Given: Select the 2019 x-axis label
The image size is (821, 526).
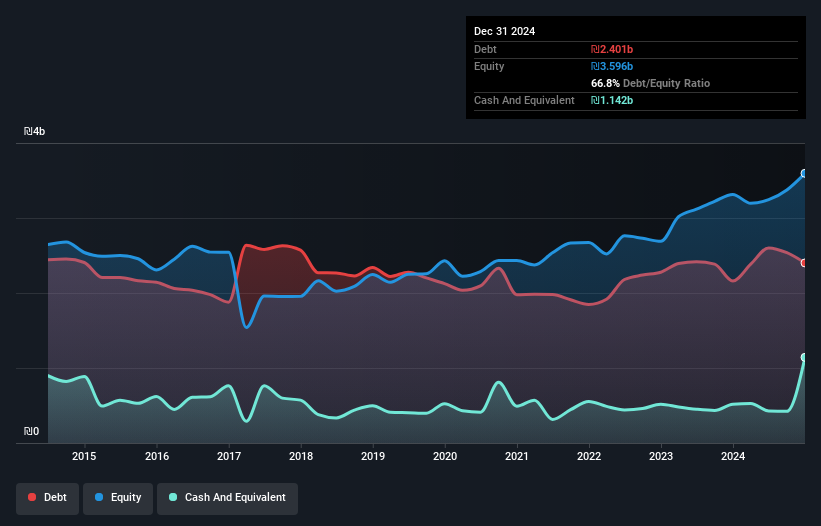Looking at the screenshot, I should click(373, 456).
